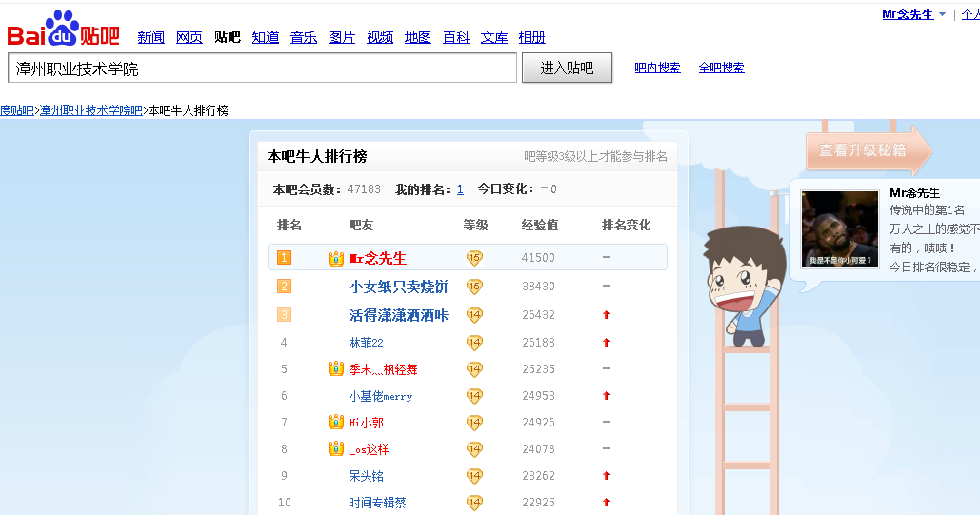Click the Mr念先生 avatar thumbnail
The height and width of the screenshot is (515, 980).
pyautogui.click(x=840, y=228)
